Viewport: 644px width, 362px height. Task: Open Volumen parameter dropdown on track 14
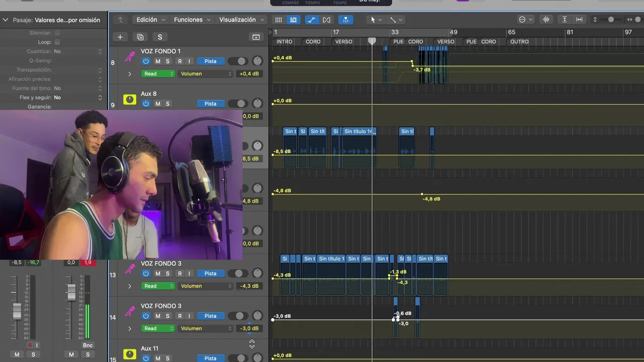206,328
